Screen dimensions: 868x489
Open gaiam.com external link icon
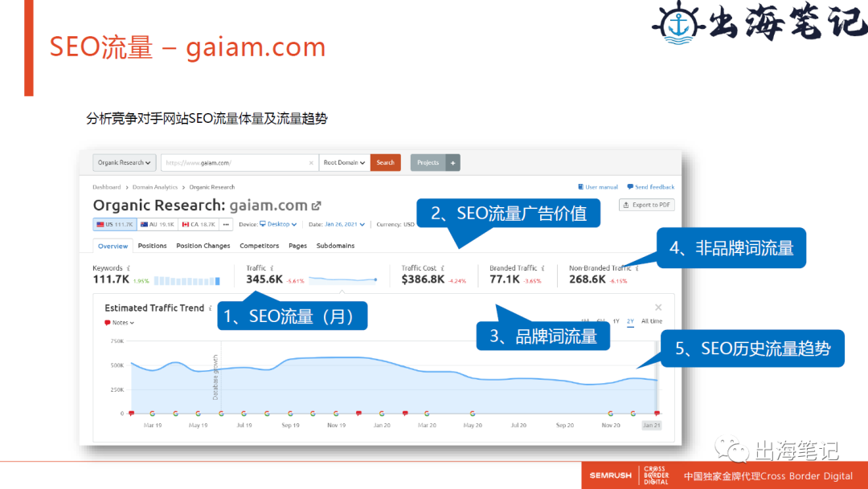(316, 206)
